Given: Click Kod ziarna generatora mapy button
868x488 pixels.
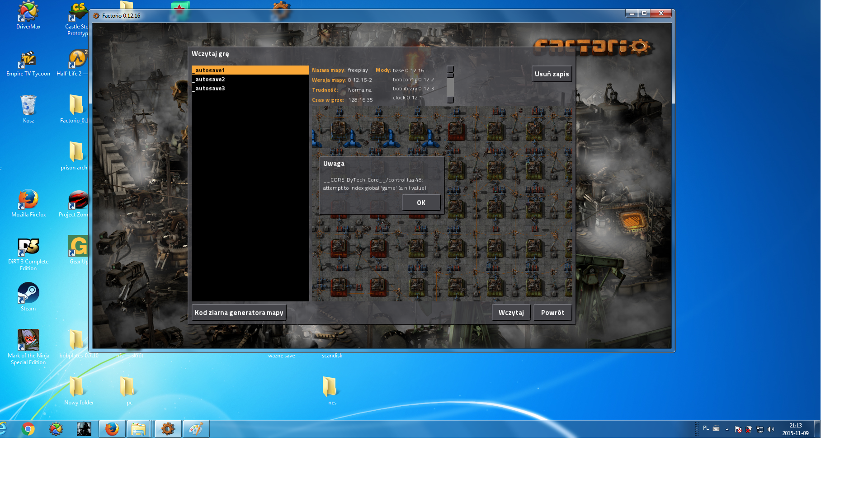Looking at the screenshot, I should (239, 313).
